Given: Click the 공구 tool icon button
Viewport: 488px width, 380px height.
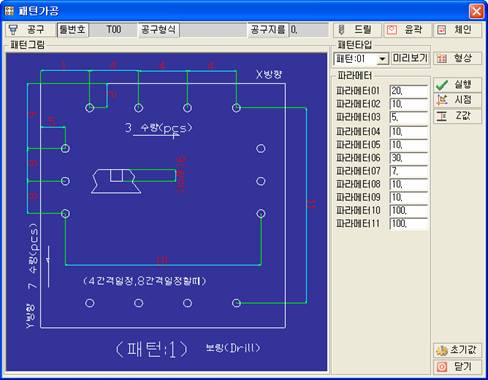Looking at the screenshot, I should click(x=29, y=30).
